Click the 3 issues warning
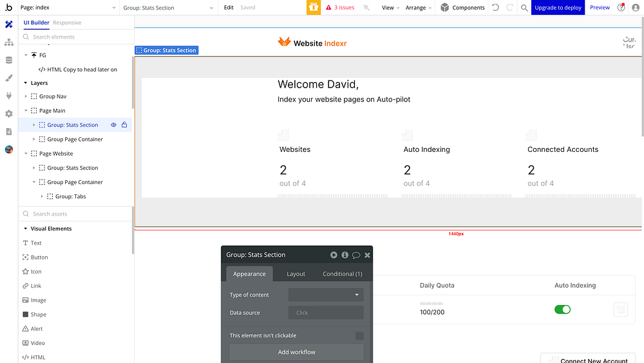This screenshot has height=363, width=644. [x=340, y=7]
